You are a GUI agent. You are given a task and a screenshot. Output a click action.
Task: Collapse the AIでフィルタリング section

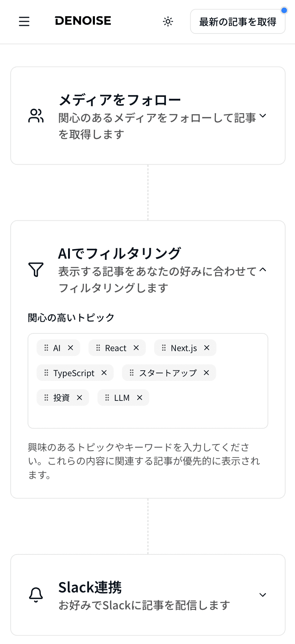click(263, 270)
